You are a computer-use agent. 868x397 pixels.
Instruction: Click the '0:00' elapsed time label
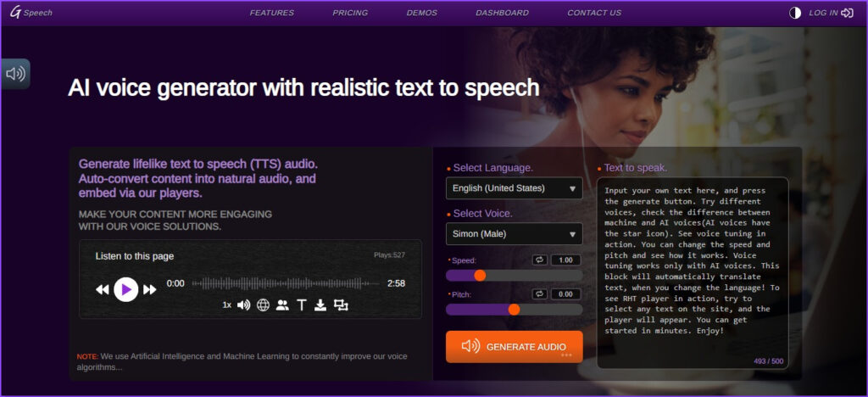175,283
